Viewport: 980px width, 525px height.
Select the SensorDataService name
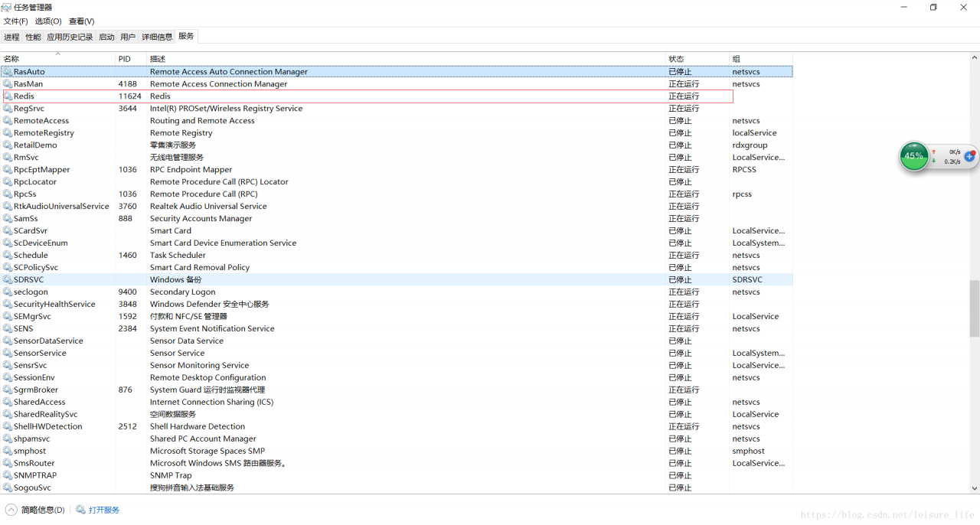[x=48, y=341]
